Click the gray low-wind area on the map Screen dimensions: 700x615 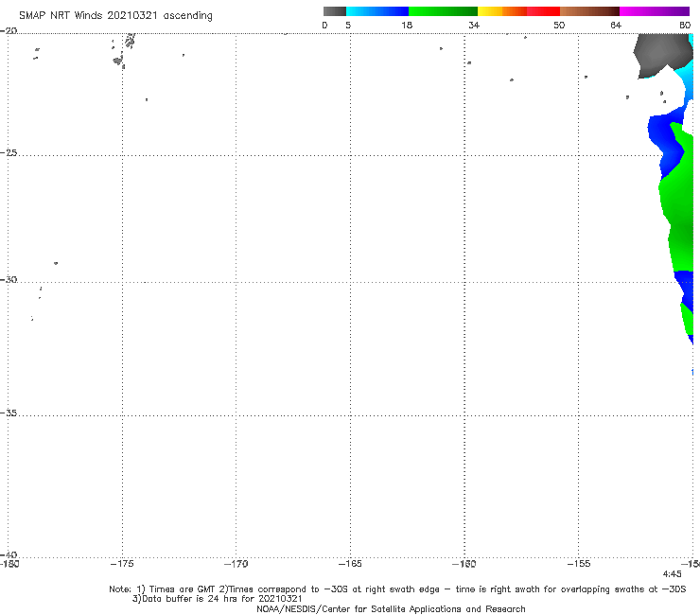point(660,54)
